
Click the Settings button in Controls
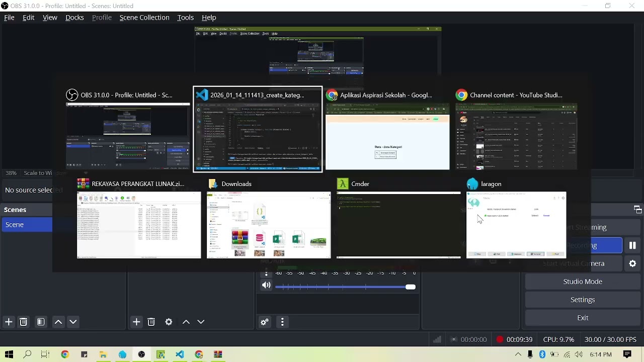click(583, 300)
